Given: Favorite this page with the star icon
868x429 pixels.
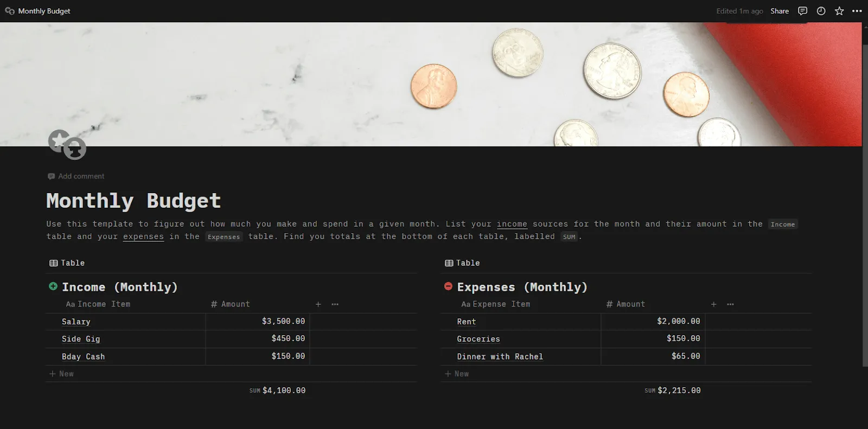Looking at the screenshot, I should 839,11.
